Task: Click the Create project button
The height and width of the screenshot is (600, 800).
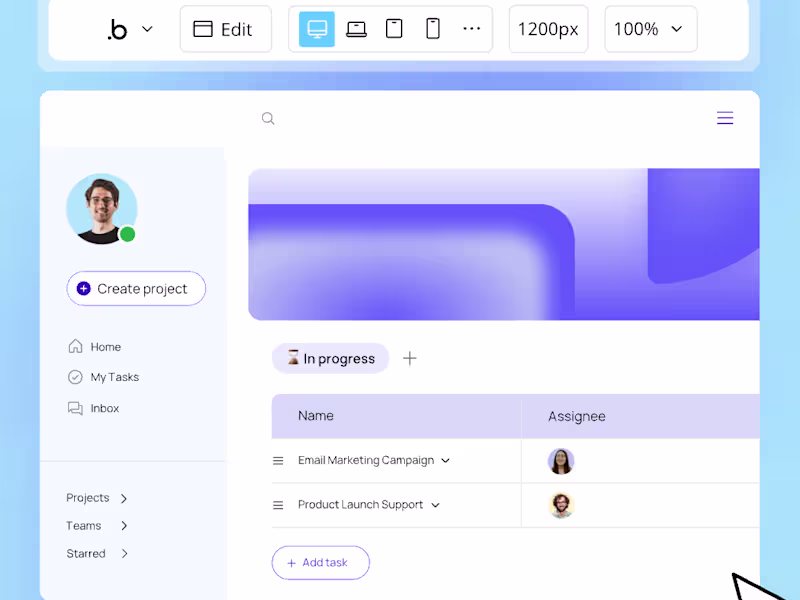Action: coord(136,288)
